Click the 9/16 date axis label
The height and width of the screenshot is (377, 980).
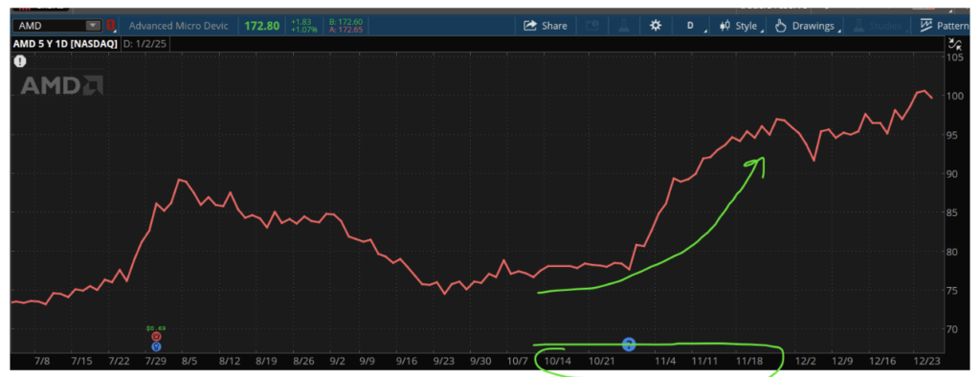point(406,362)
